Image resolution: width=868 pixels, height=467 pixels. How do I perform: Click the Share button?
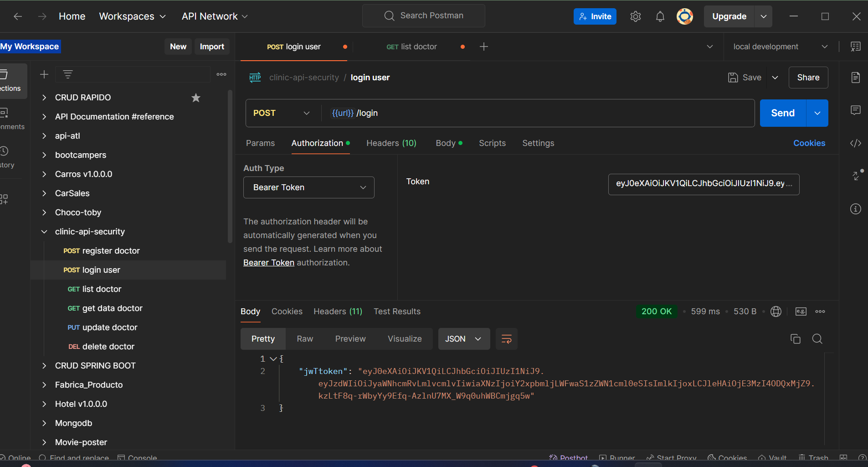point(808,78)
